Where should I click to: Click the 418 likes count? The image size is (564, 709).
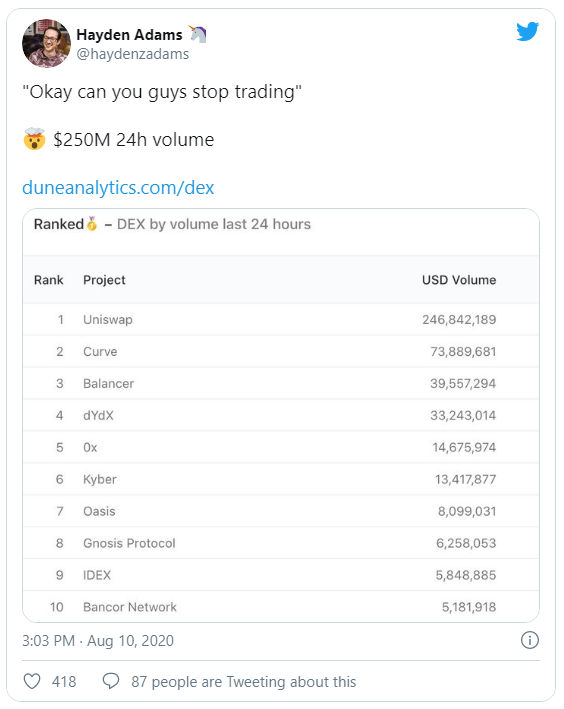(64, 682)
